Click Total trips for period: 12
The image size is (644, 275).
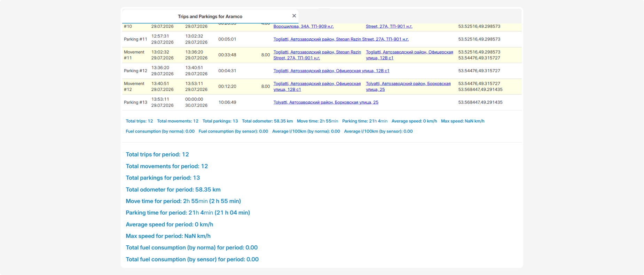click(157, 154)
